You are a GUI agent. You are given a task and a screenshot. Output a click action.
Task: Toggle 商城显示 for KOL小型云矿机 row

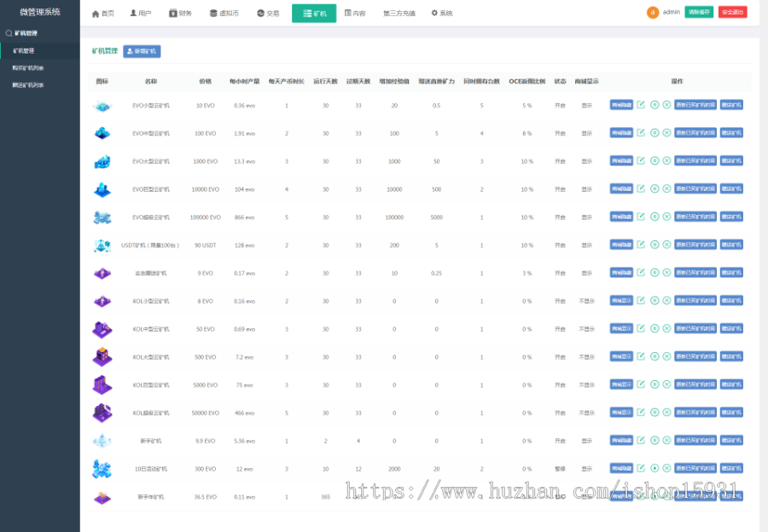coord(621,300)
